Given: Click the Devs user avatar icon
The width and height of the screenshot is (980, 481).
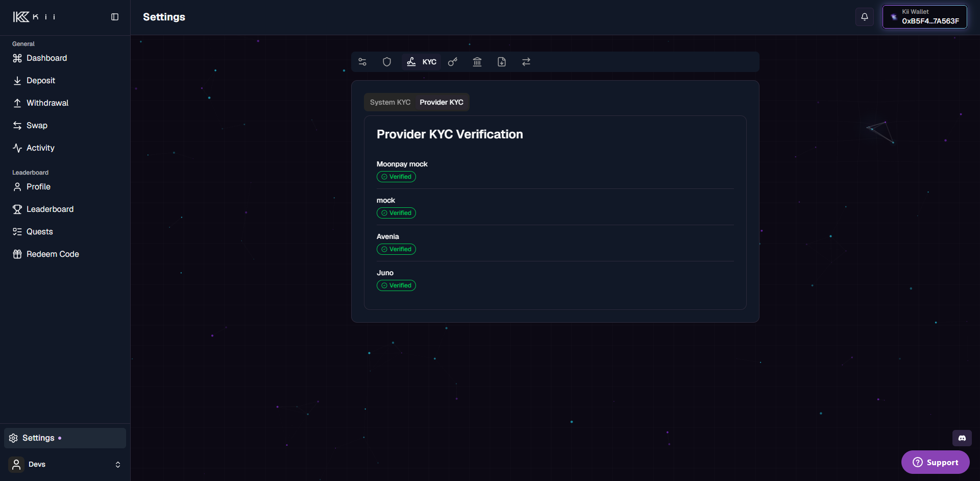Looking at the screenshot, I should click(x=16, y=464).
